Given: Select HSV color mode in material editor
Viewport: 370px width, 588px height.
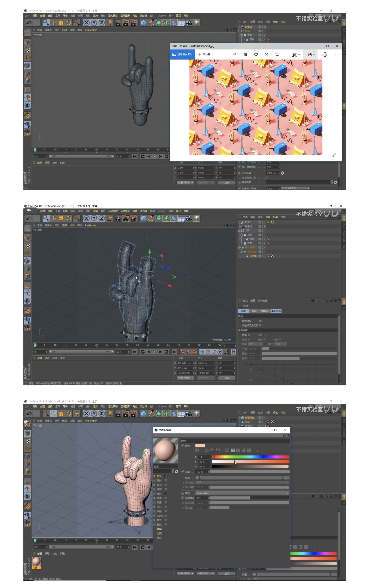Looking at the screenshot, I should coord(232,450).
